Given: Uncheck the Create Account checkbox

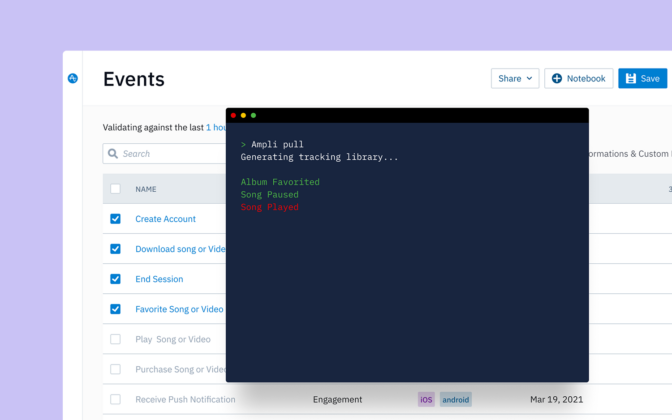Looking at the screenshot, I should (x=115, y=219).
